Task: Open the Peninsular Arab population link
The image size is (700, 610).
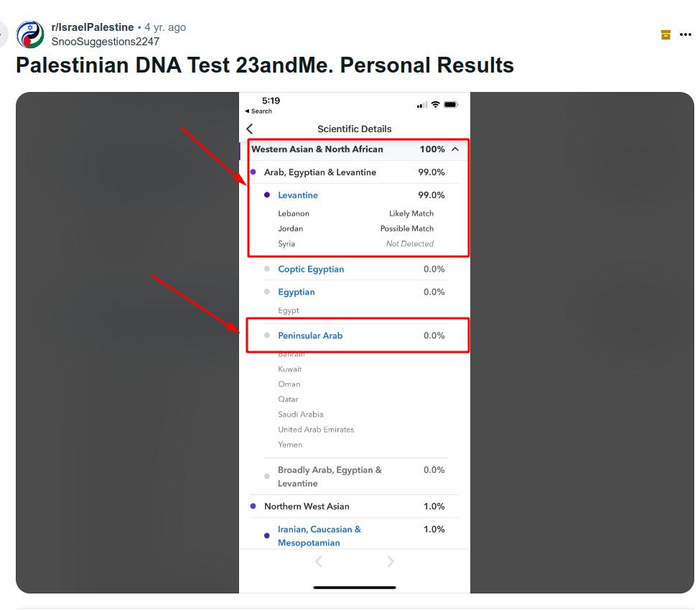Action: 310,336
